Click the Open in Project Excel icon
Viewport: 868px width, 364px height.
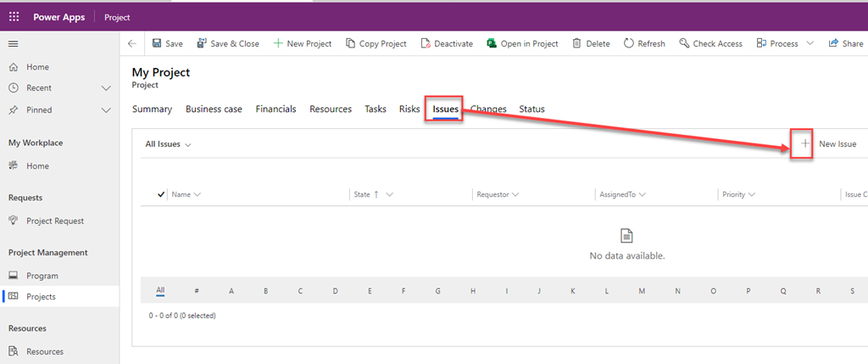click(x=492, y=43)
